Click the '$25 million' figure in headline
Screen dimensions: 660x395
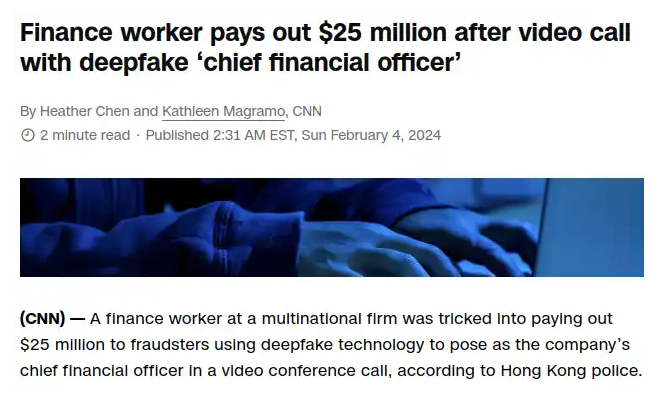click(x=382, y=32)
